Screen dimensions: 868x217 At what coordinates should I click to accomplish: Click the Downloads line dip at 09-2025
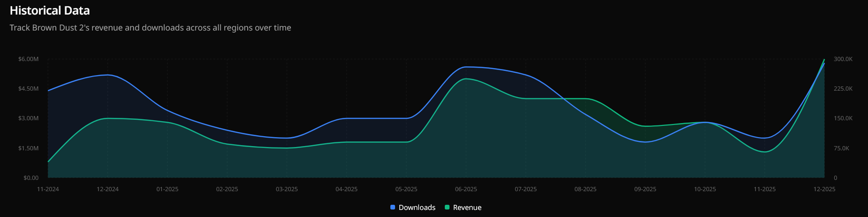[645, 142]
